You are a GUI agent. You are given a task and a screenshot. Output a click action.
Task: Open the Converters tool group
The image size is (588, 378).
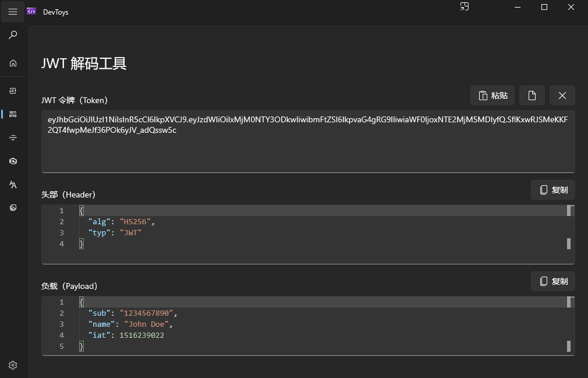click(x=13, y=91)
